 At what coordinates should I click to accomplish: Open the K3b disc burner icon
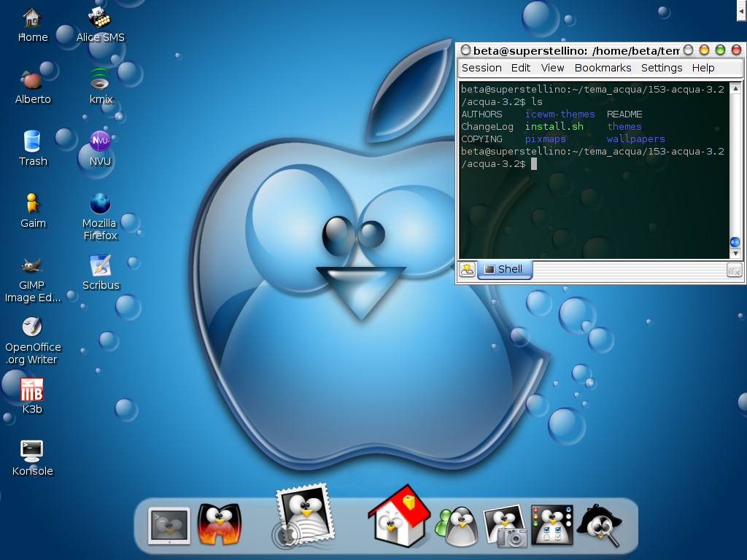[x=32, y=389]
